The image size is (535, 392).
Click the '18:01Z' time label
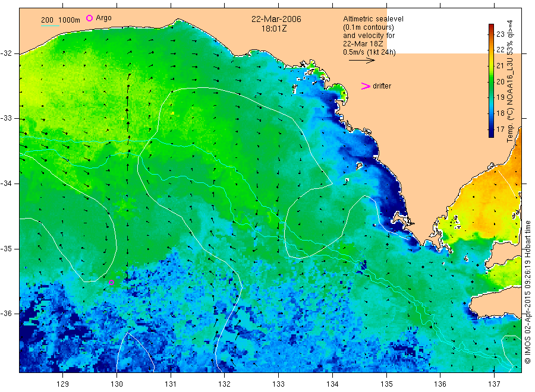point(274,29)
